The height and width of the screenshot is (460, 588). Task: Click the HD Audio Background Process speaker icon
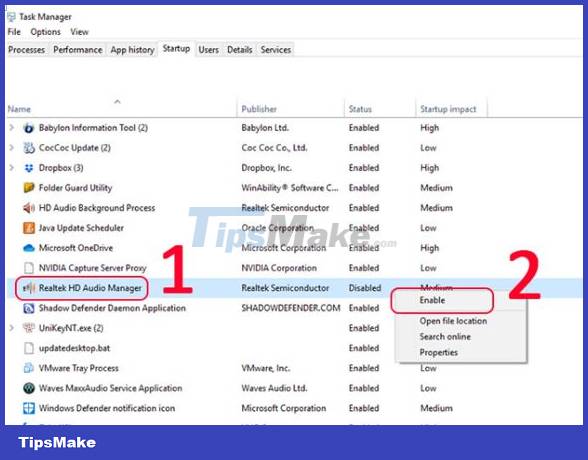pos(29,208)
